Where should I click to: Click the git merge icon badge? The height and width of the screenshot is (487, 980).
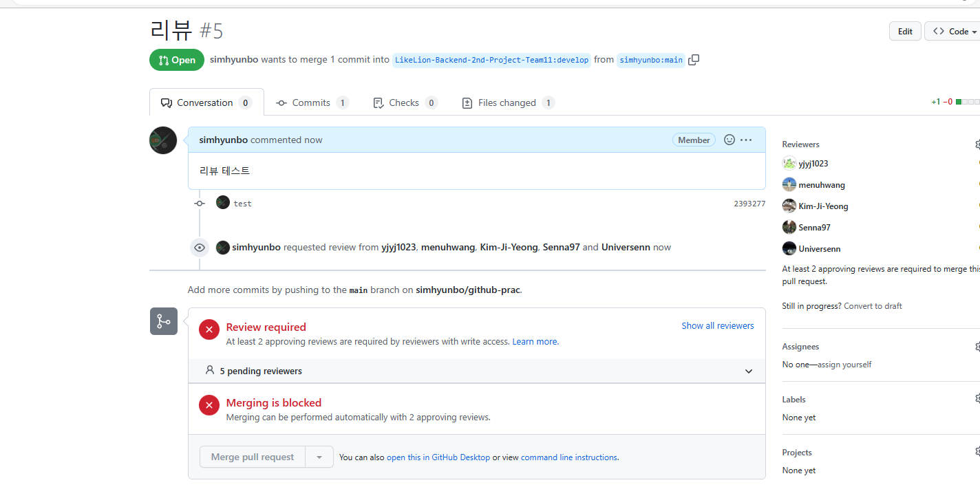pyautogui.click(x=164, y=321)
